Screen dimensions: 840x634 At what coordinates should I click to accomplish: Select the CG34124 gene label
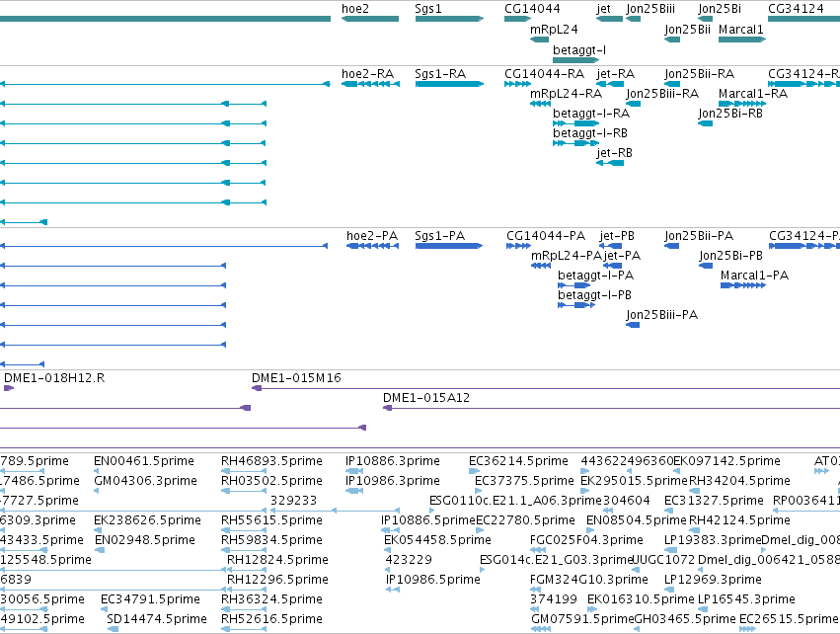796,9
